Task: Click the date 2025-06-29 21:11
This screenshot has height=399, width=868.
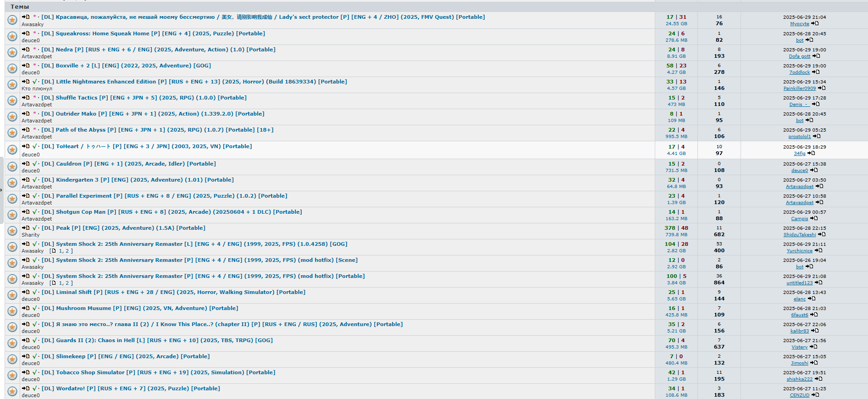Action: pos(805,244)
